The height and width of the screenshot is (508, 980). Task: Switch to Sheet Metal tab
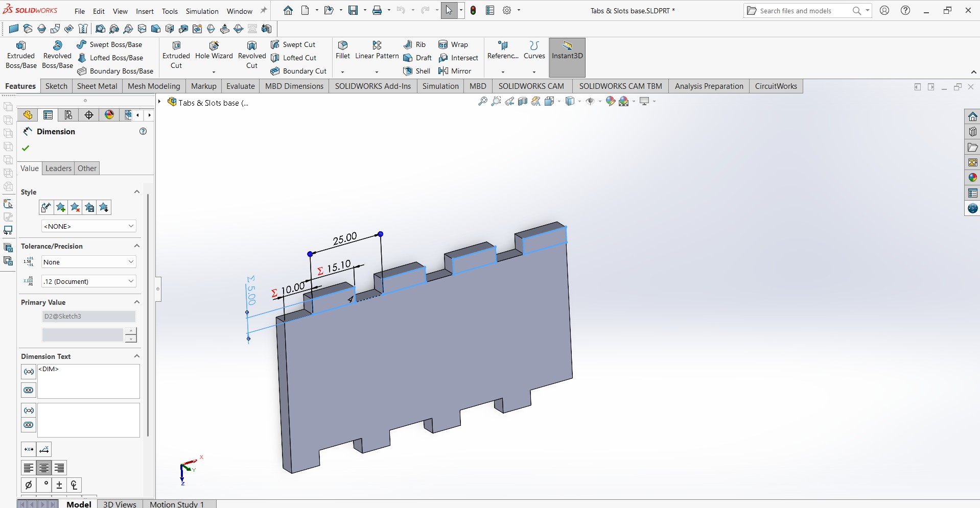coord(97,86)
